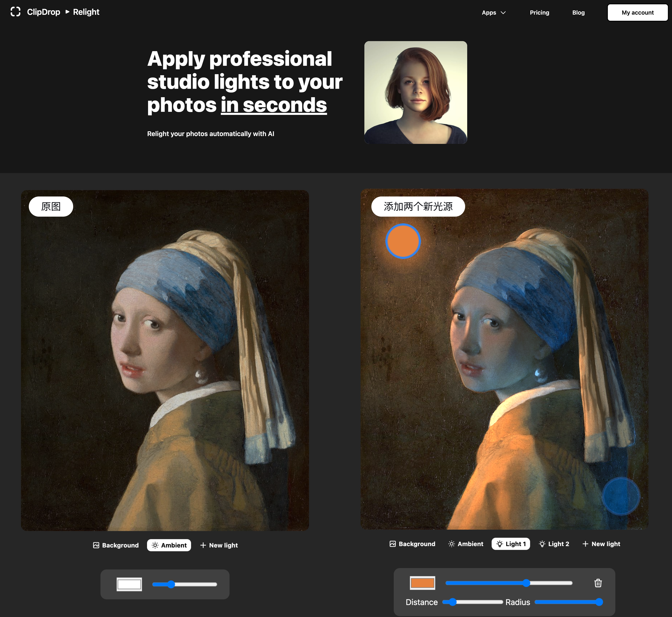672x617 pixels.
Task: Open the white ambient color swatch
Action: coord(129,584)
